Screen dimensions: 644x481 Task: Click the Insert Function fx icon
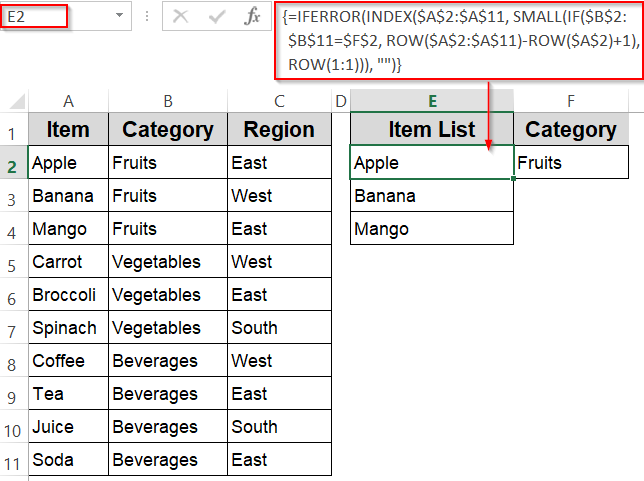tap(253, 16)
